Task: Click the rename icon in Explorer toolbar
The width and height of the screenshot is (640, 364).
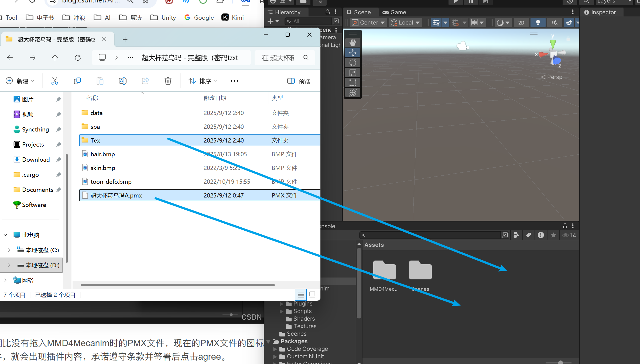Action: 122,81
